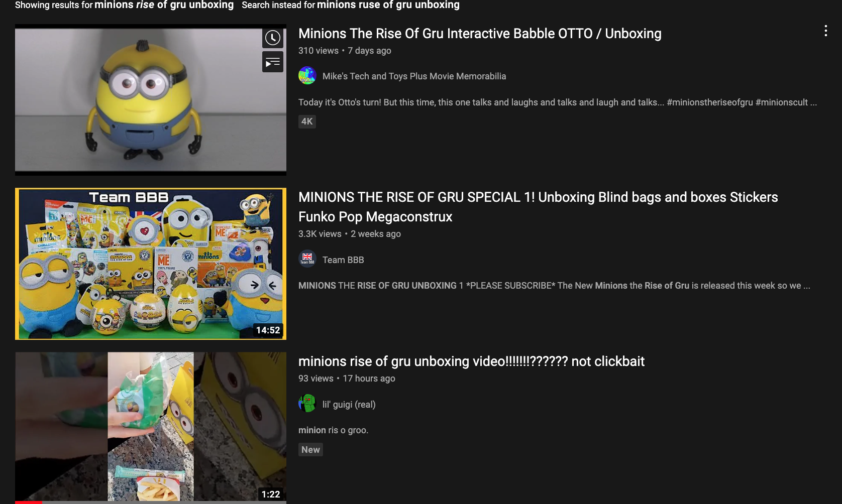Open Minions Interactive Babble OTTO video title
The image size is (842, 504).
(479, 34)
